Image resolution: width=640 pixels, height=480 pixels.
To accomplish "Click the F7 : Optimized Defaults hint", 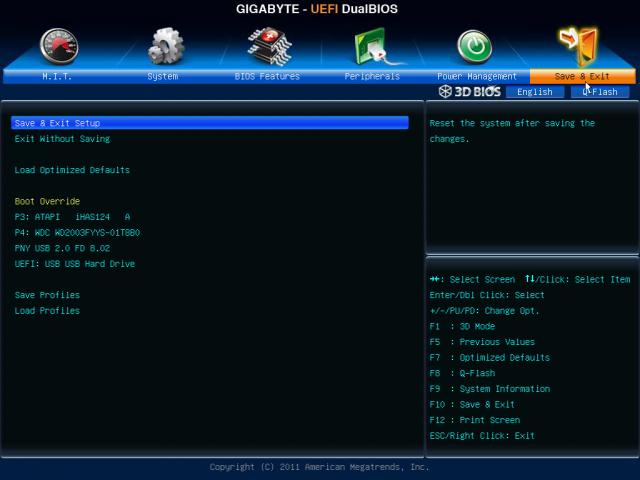I will click(x=489, y=358).
